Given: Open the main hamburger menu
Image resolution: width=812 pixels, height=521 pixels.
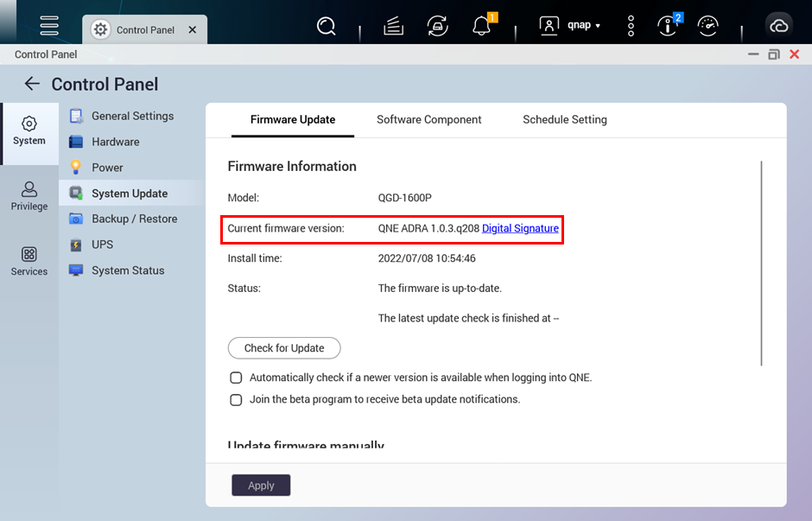Looking at the screenshot, I should [x=49, y=25].
